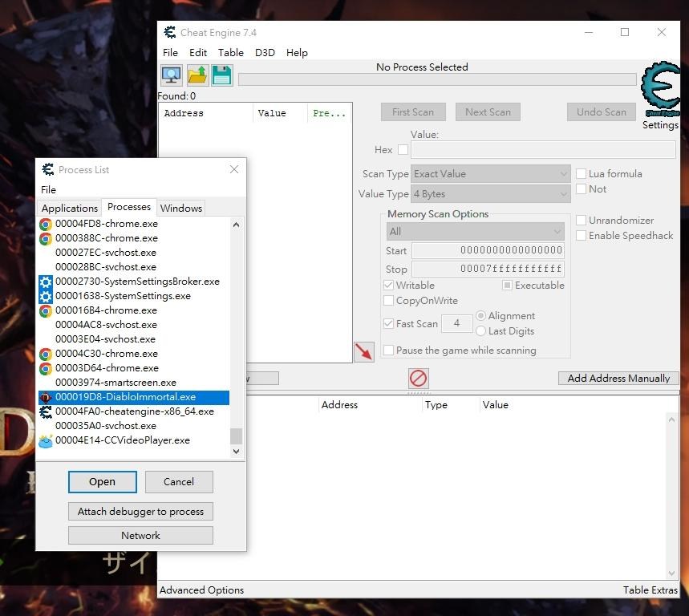This screenshot has width=689, height=616.
Task: Select cheatengine-x86_64.exe process entry
Action: pos(134,411)
